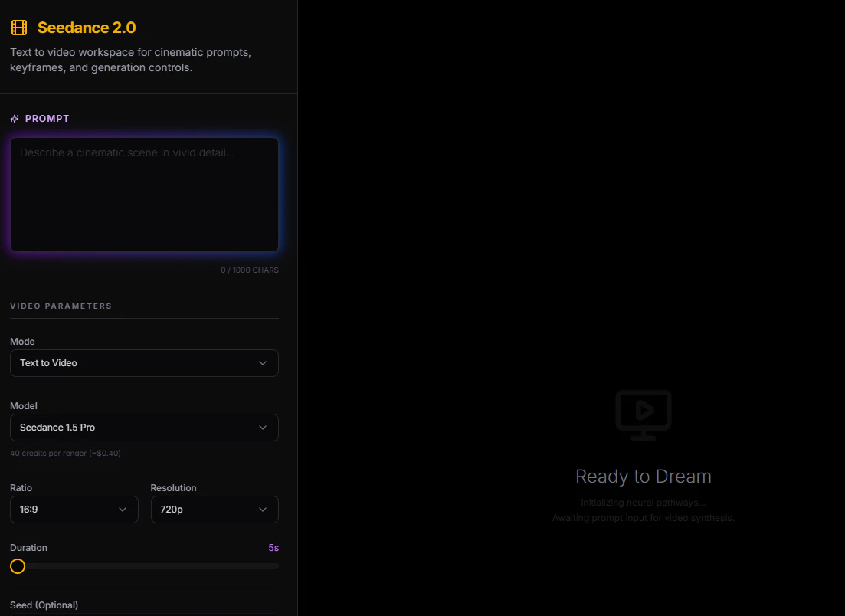Click the Seedance 2.0 title heading
Image resolution: width=845 pixels, height=616 pixels.
pos(87,27)
